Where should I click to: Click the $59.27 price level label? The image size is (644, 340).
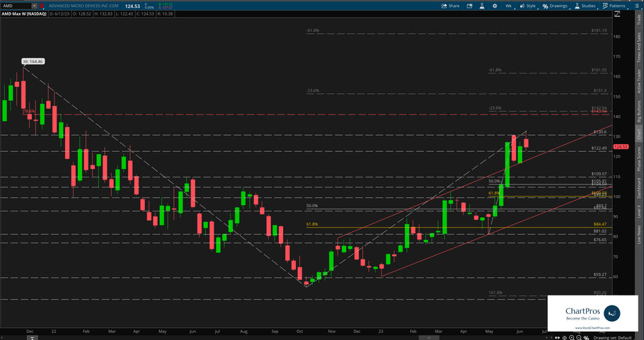[x=600, y=274]
